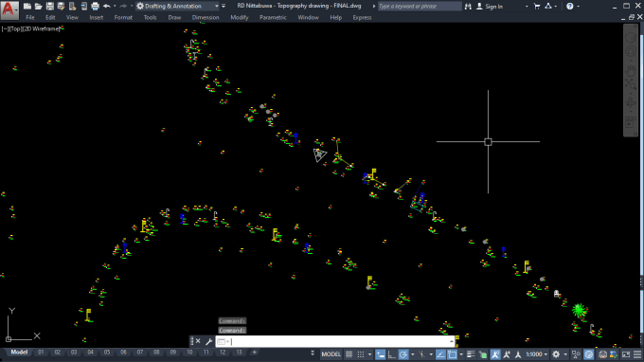This screenshot has width=644, height=362.
Task: Open the Help options dropdown arrow
Action: coord(579,7)
